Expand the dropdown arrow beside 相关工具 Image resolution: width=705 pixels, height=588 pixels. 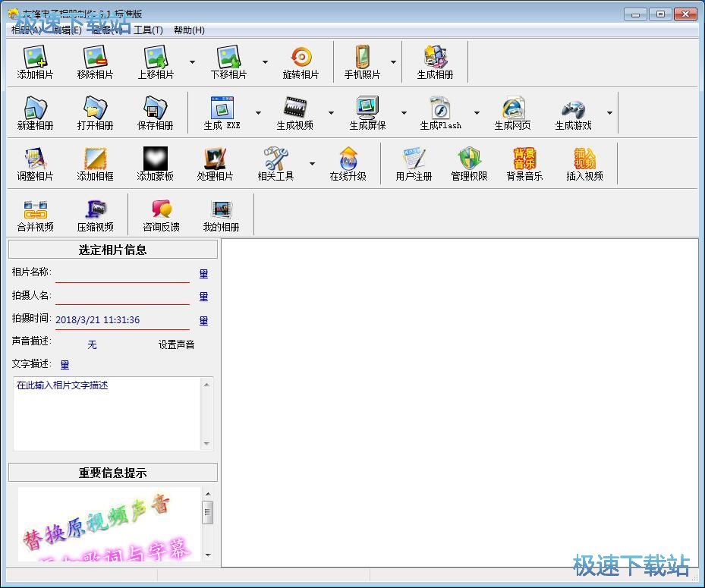tap(312, 164)
